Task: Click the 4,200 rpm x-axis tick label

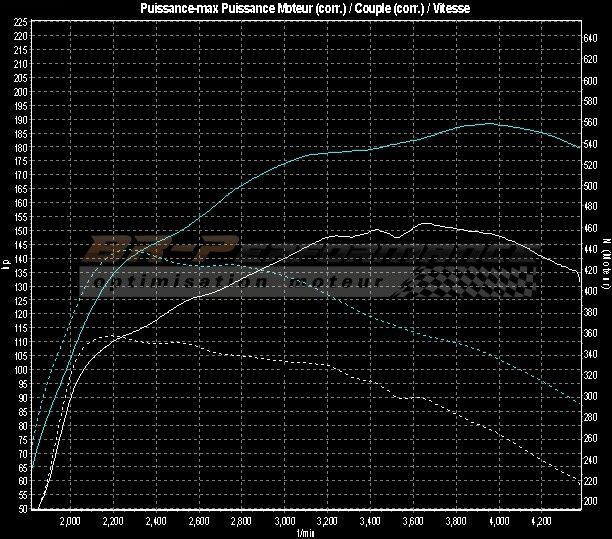Action: pyautogui.click(x=542, y=521)
